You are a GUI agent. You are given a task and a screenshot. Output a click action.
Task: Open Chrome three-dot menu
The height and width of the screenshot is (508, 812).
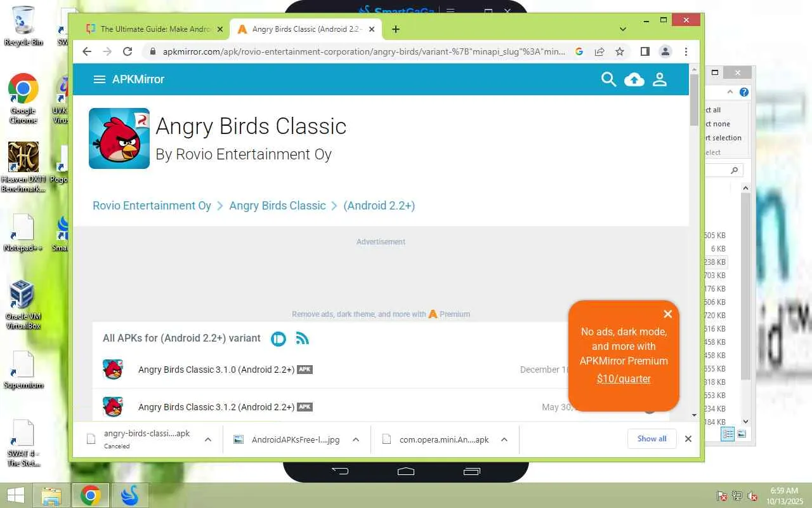686,51
